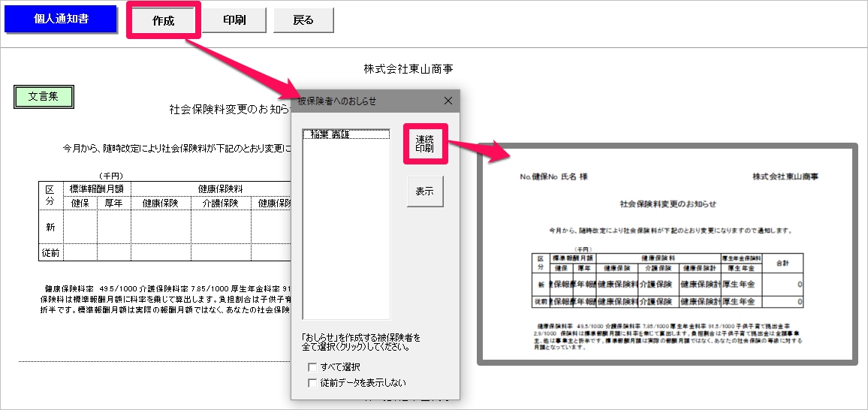Click the 介護保険 column header in sheet

pyautogui.click(x=221, y=203)
